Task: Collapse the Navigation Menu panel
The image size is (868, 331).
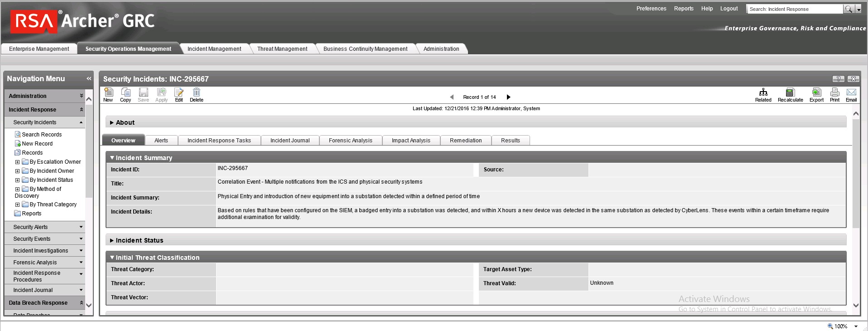Action: pos(89,78)
